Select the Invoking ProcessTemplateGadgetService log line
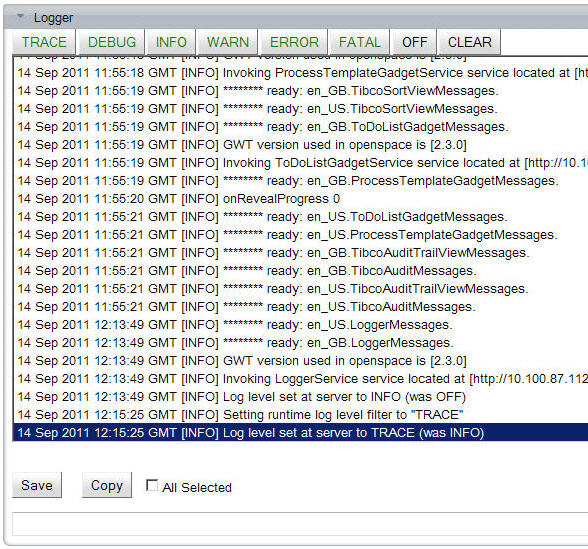Screen dimensions: 588x549 pyautogui.click(x=301, y=73)
